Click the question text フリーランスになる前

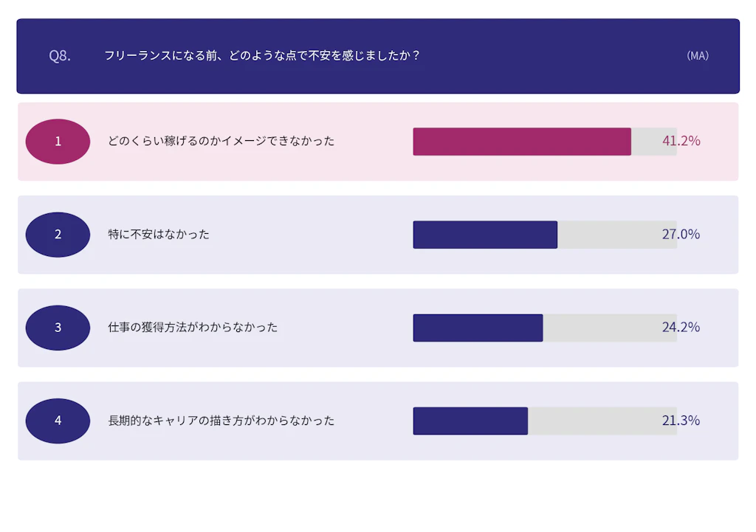pyautogui.click(x=262, y=56)
